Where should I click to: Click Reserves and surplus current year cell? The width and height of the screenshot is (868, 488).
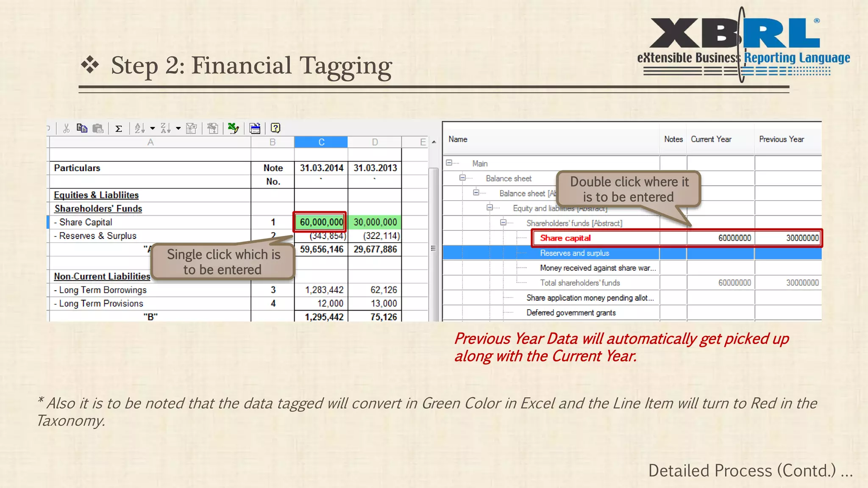(721, 253)
